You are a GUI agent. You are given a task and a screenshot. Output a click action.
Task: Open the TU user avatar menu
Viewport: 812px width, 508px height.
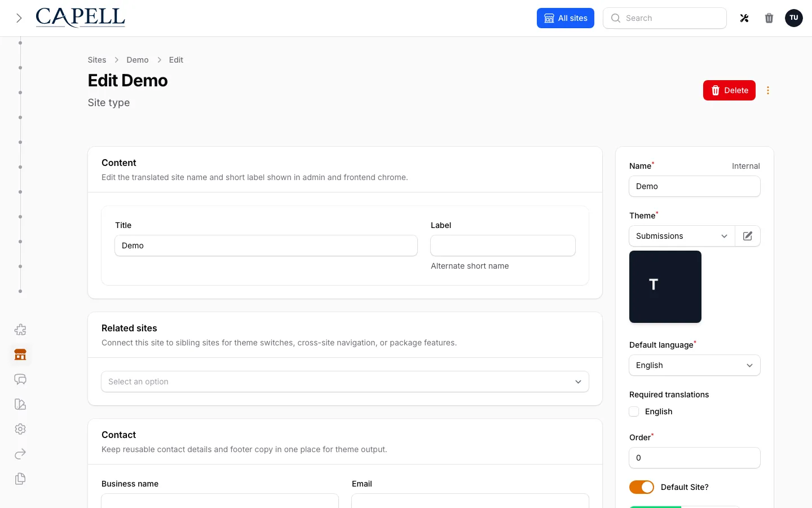tap(794, 18)
